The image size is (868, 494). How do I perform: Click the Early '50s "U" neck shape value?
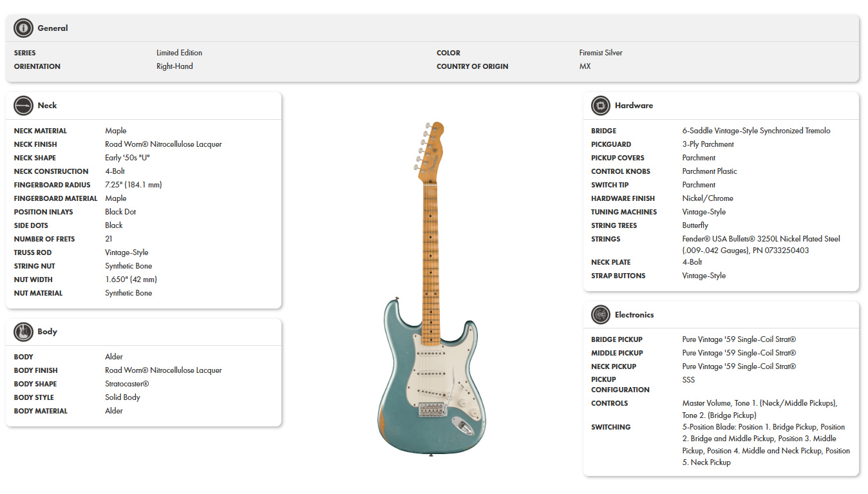coord(127,158)
